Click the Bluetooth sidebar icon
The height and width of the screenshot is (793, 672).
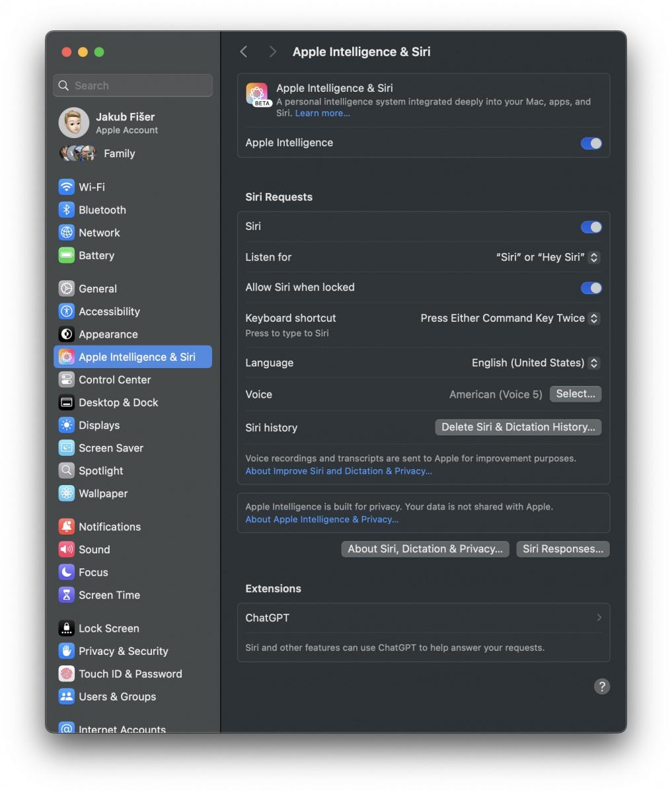pos(66,210)
